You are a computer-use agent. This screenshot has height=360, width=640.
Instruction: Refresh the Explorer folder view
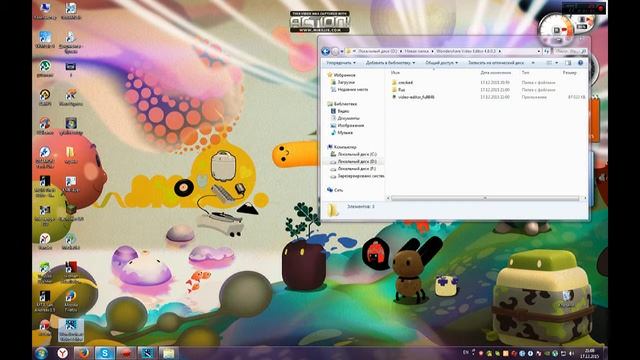[x=547, y=51]
